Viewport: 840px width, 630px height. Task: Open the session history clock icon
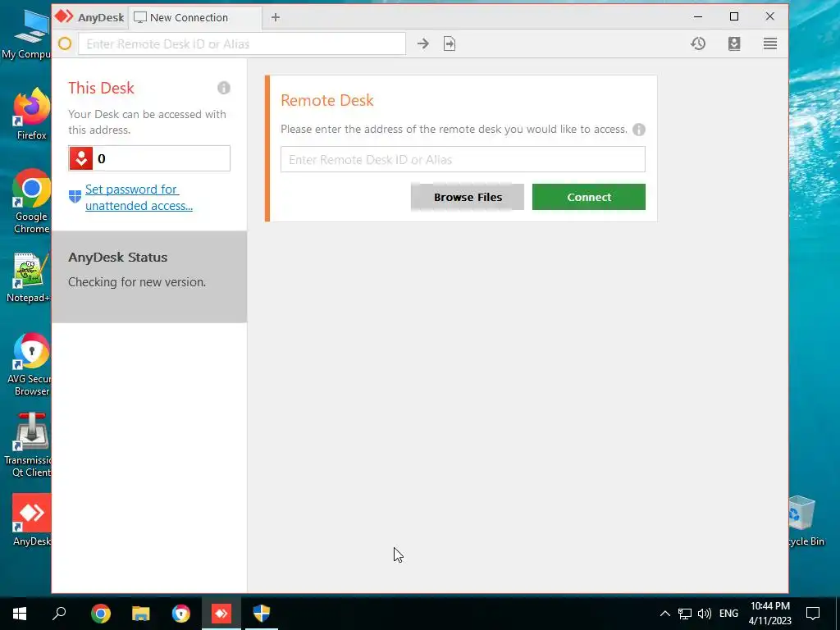point(698,44)
